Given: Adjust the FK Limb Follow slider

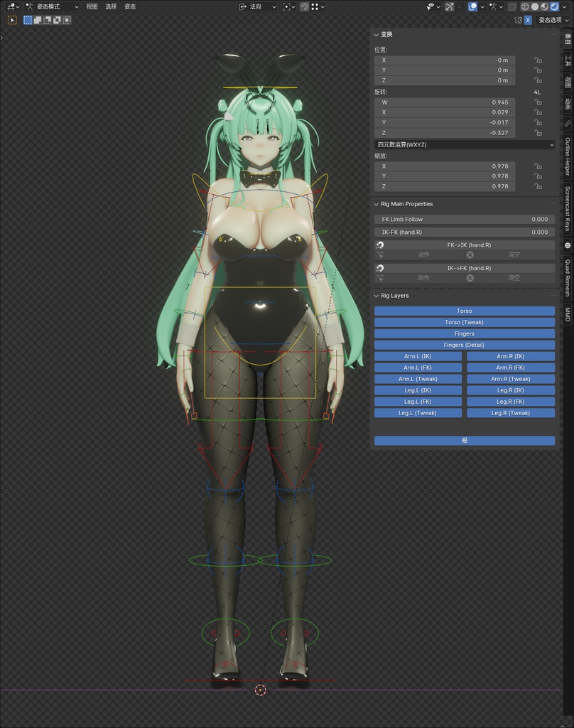Looking at the screenshot, I should point(464,220).
